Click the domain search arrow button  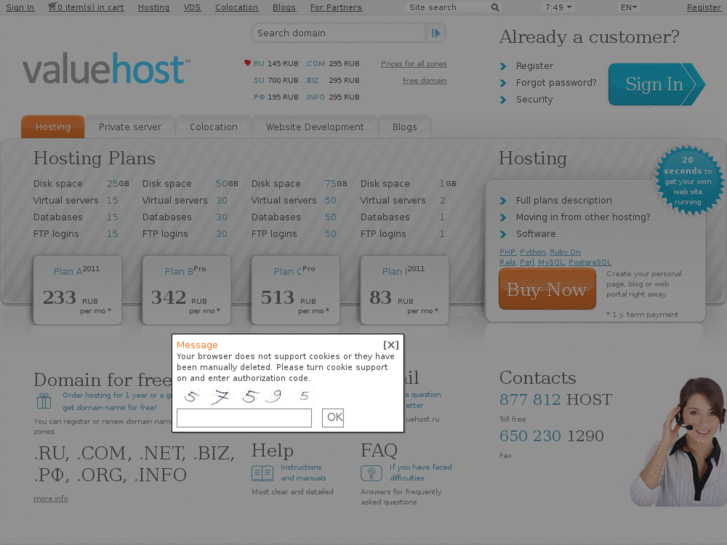pos(435,33)
